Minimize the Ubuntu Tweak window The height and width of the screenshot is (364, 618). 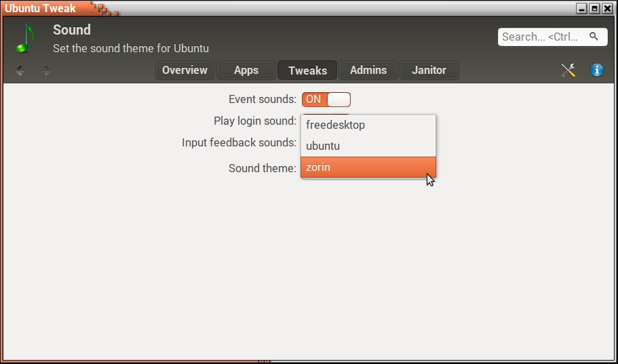[582, 9]
